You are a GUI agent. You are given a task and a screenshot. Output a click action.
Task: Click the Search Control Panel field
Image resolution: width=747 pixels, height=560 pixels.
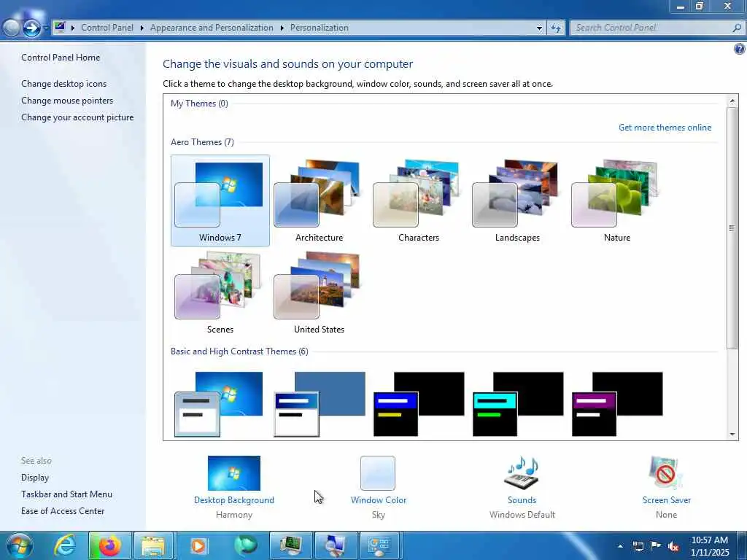[657, 28]
